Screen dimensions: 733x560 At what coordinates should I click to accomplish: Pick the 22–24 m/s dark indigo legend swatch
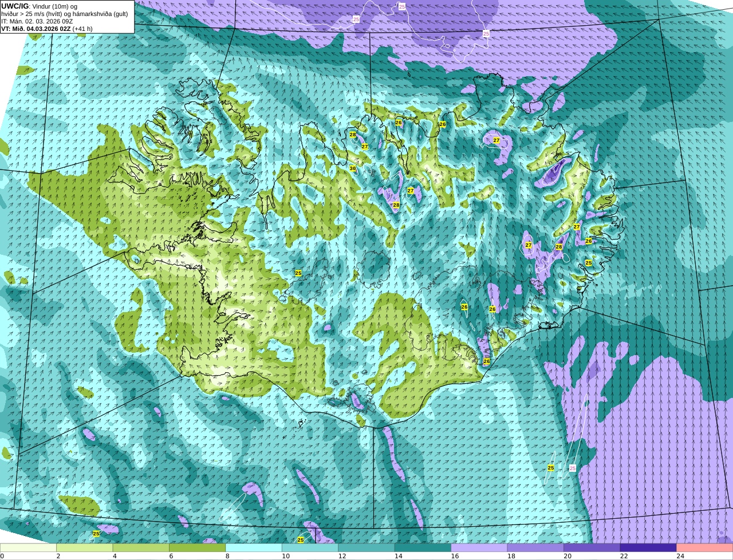pos(649,547)
